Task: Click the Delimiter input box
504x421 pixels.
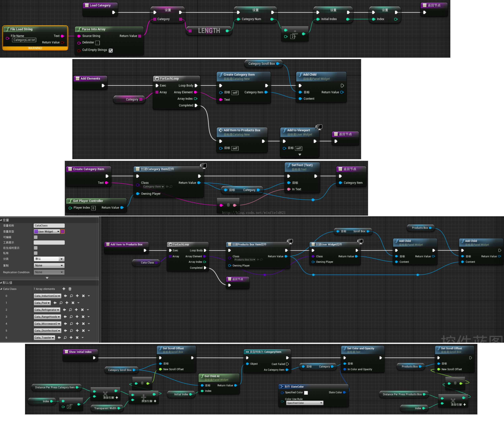Action: coord(97,43)
